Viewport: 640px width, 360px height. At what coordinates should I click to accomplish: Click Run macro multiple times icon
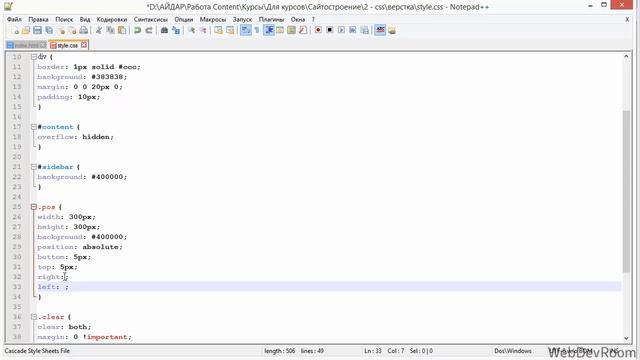[x=353, y=30]
